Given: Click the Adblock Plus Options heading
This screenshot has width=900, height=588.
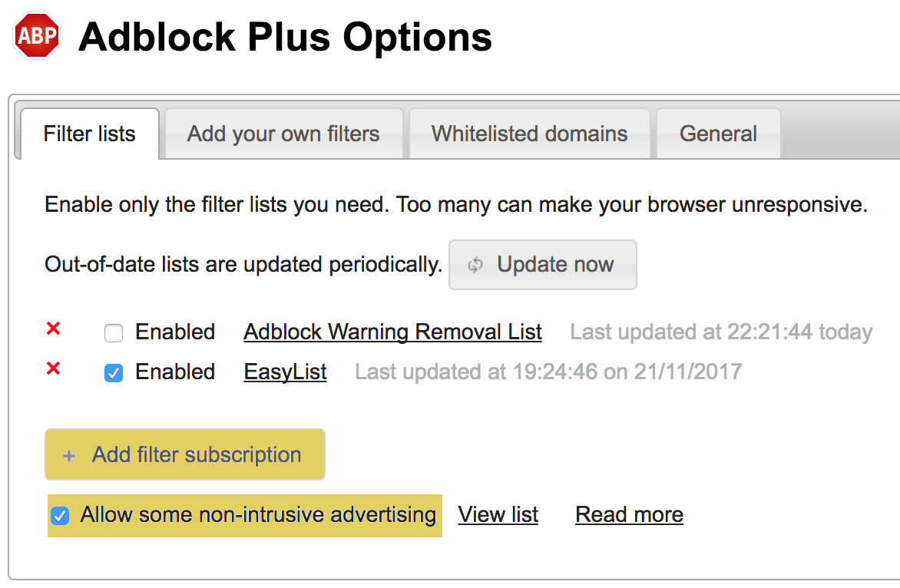Looking at the screenshot, I should tap(285, 36).
